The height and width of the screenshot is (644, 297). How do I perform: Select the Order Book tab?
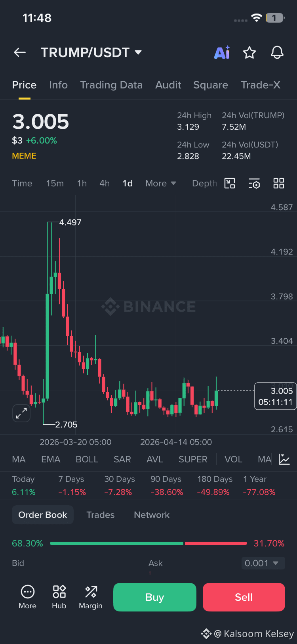[x=43, y=515]
